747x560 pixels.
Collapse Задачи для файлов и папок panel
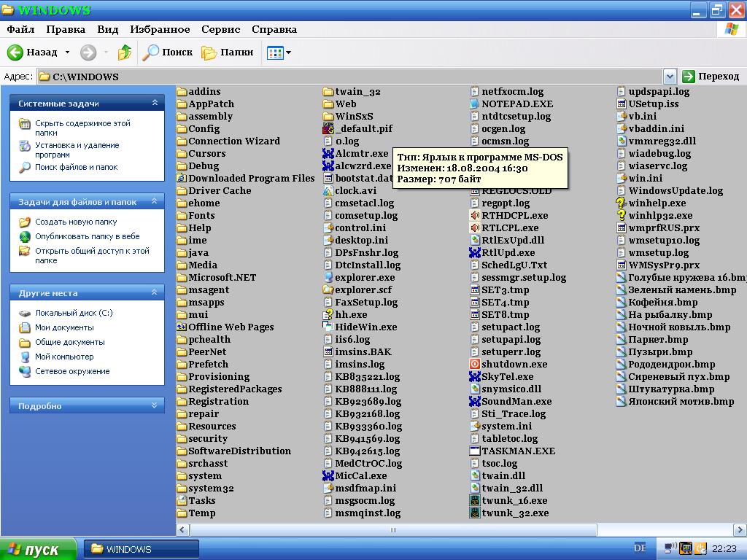[x=155, y=201]
